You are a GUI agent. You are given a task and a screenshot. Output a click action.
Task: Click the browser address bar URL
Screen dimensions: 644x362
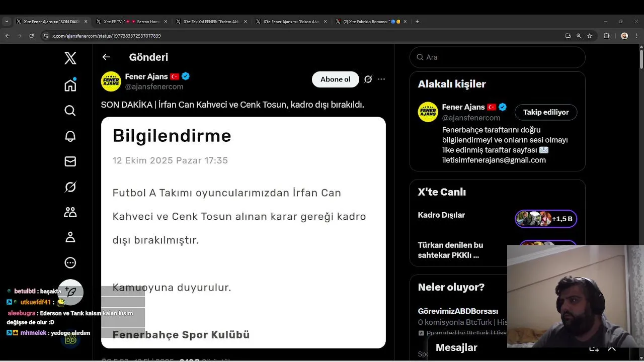[x=107, y=36]
